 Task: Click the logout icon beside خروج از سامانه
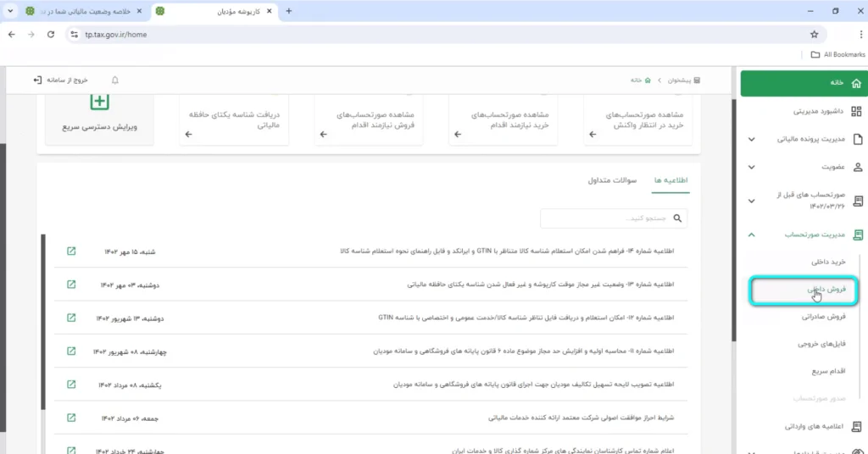[37, 80]
